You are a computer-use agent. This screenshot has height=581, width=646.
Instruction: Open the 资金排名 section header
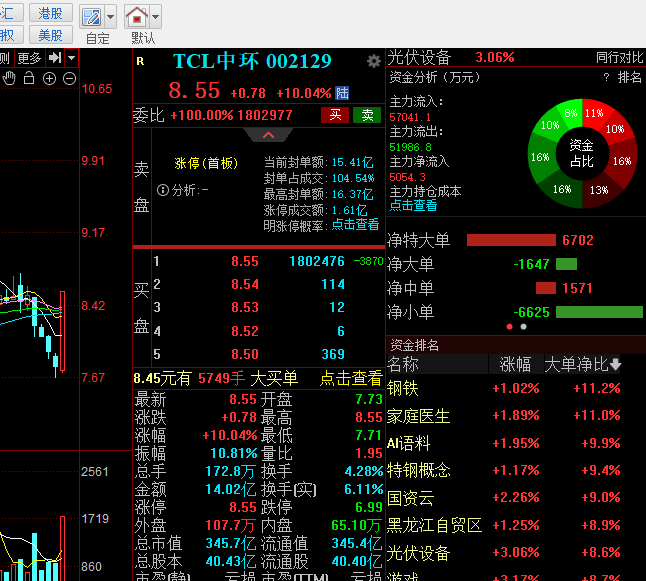coord(414,344)
